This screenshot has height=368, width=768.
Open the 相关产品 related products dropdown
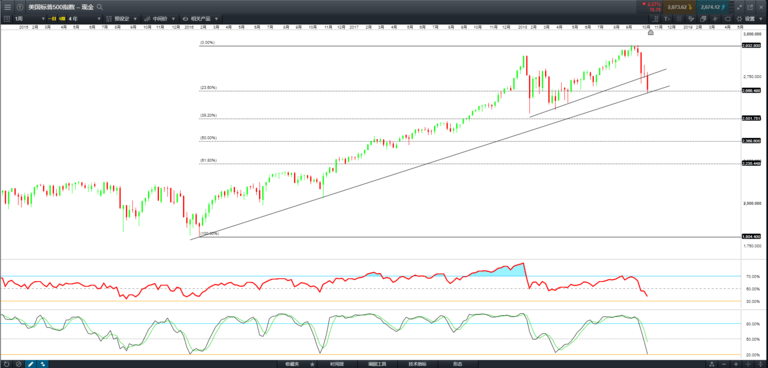coord(200,19)
